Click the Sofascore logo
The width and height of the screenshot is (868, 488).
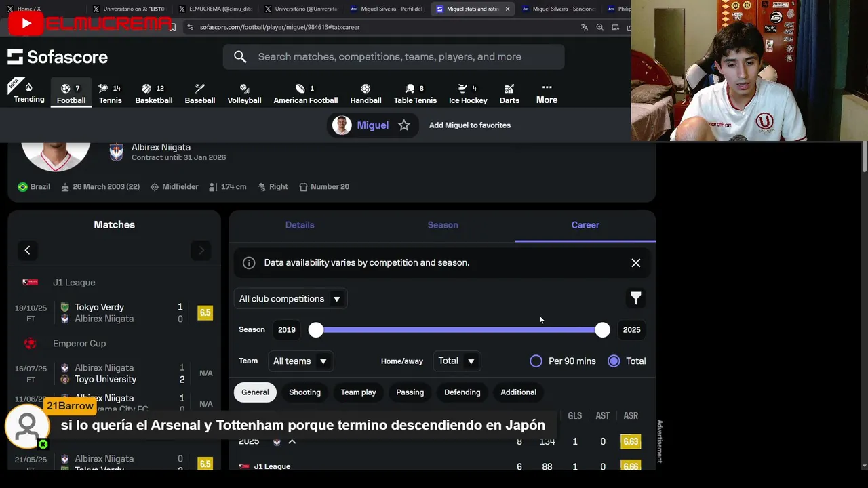tap(58, 57)
